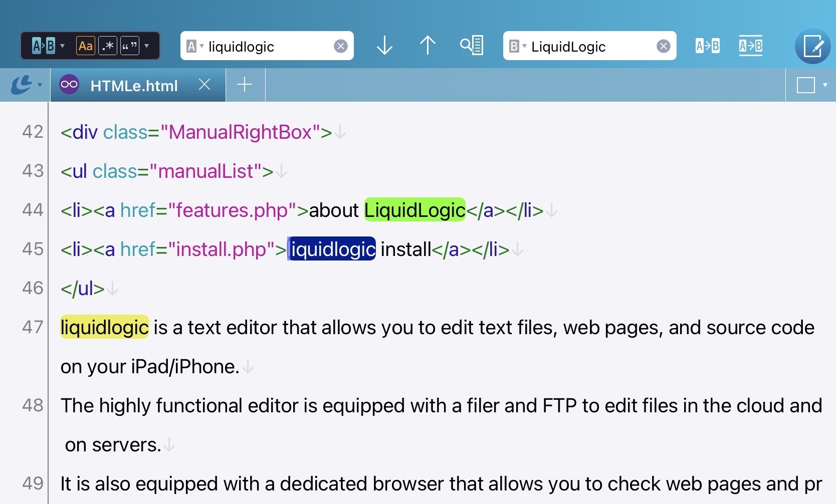Replace current match using A→B icon
Screen dimensions: 836x504
pyautogui.click(x=707, y=46)
